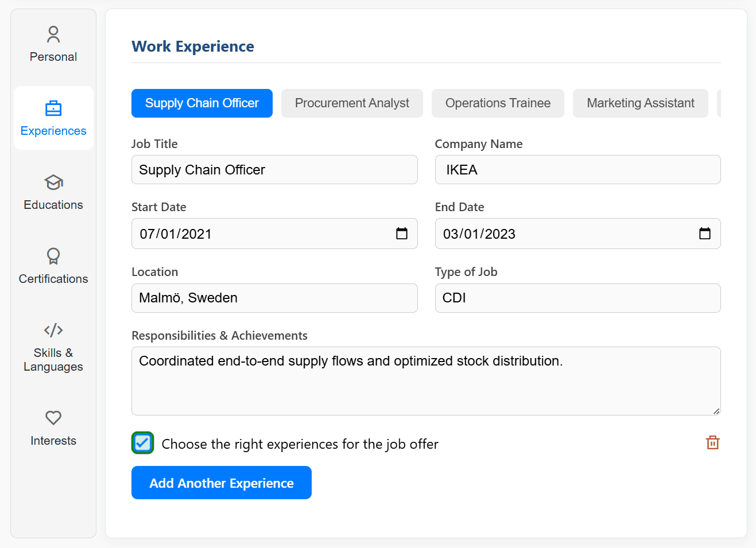
Task: Select the Certifications ribbon icon
Action: pos(53,256)
